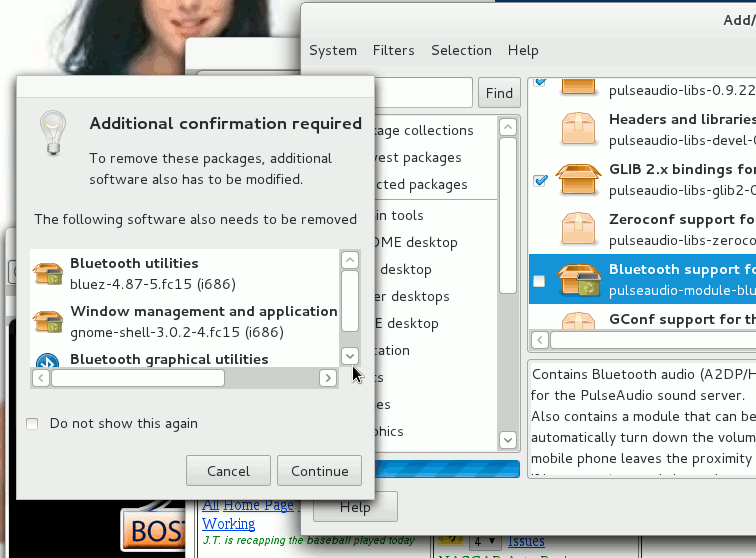This screenshot has width=756, height=558.
Task: Click up arrow in removal list scrollbar
Action: tap(350, 260)
